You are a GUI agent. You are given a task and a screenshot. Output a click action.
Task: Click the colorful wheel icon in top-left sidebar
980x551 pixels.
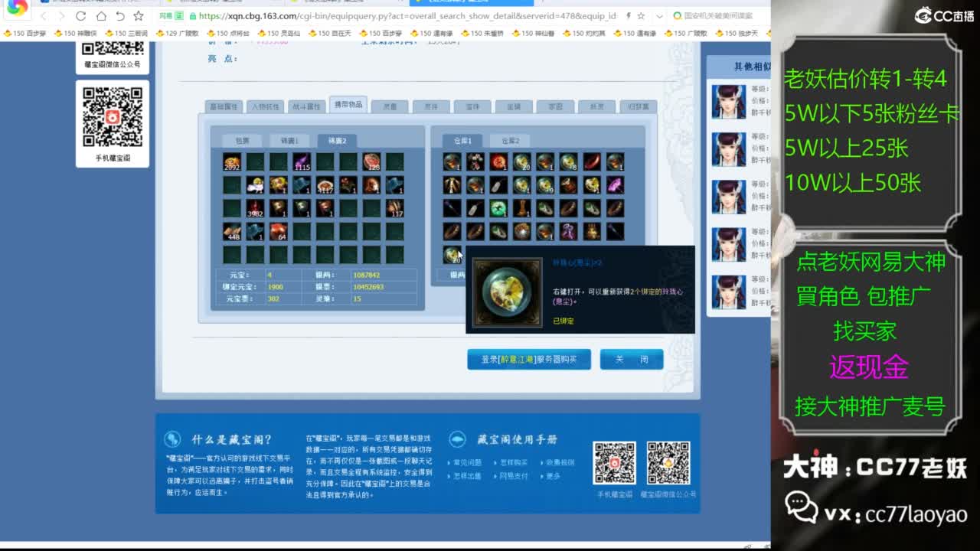(x=16, y=9)
